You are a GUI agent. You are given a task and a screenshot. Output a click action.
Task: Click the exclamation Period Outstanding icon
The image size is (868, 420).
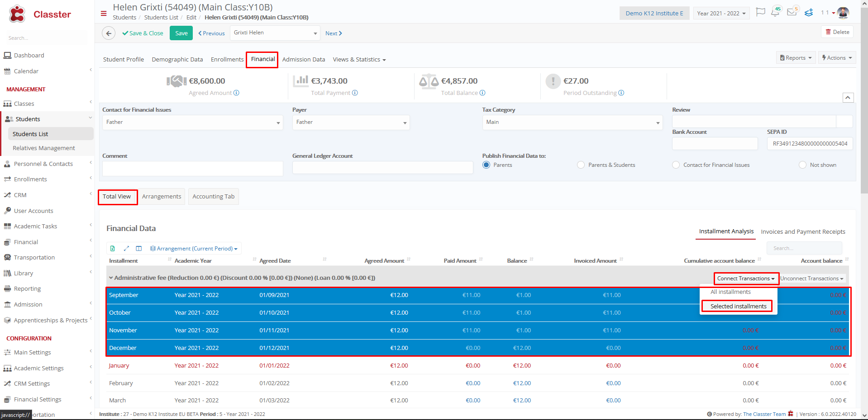(553, 81)
